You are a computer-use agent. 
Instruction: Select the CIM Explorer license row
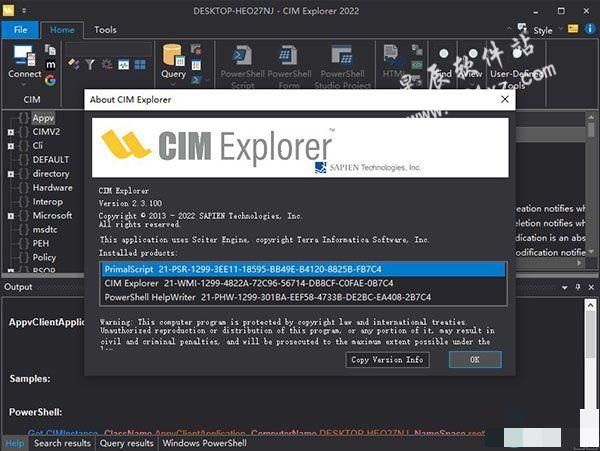coord(303,283)
